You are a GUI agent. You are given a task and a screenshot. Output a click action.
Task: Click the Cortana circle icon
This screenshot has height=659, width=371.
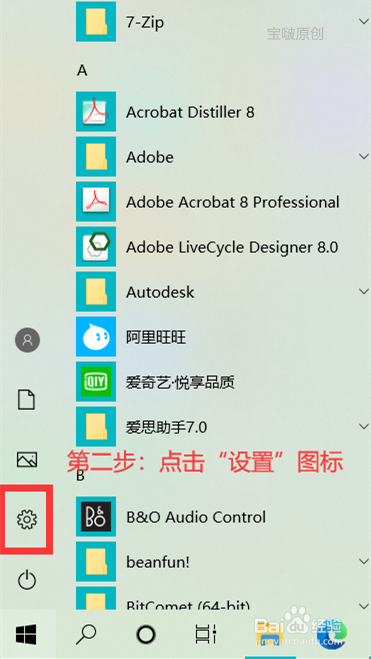pyautogui.click(x=146, y=634)
